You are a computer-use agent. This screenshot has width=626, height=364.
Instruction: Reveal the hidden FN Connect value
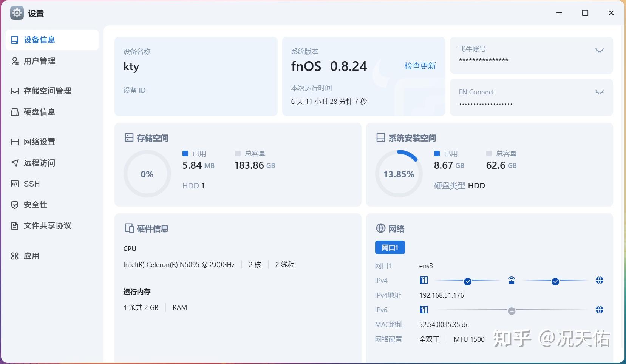[x=600, y=92]
